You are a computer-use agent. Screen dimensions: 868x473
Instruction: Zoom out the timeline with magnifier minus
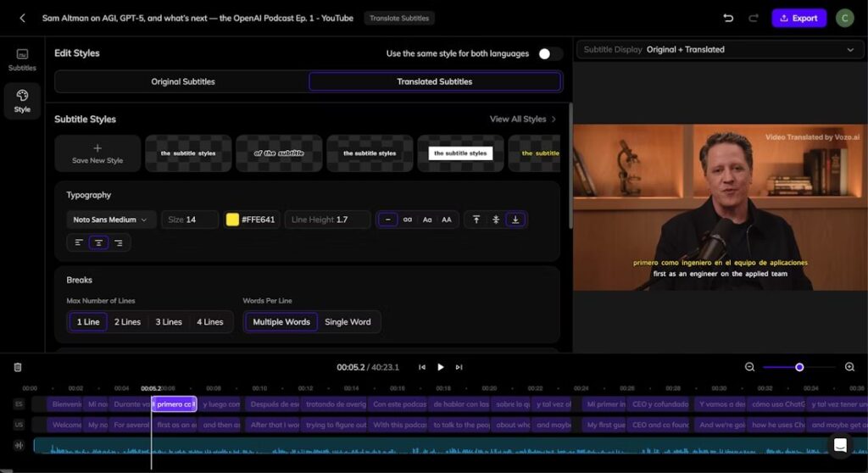click(749, 367)
